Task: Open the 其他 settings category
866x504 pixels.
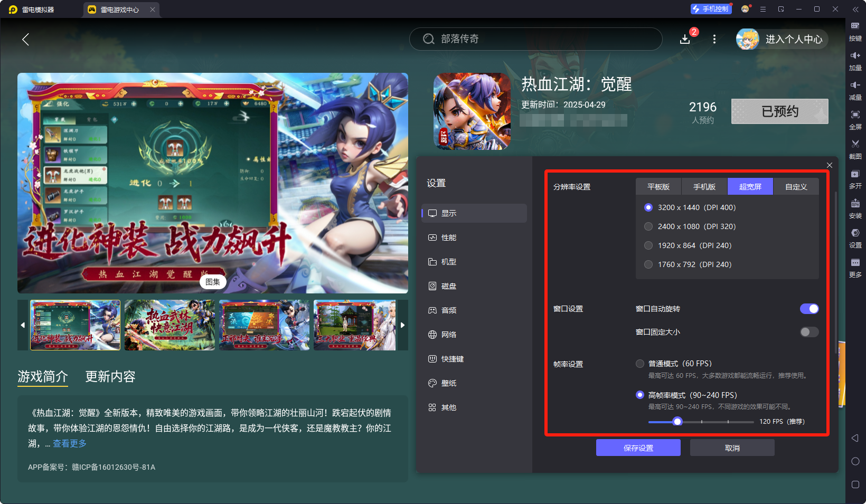Action: point(474,407)
